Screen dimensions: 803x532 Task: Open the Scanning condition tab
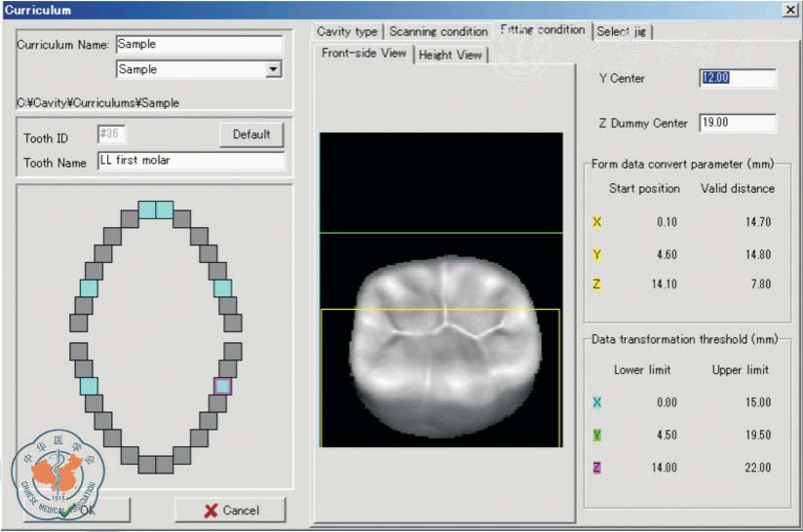tap(438, 32)
